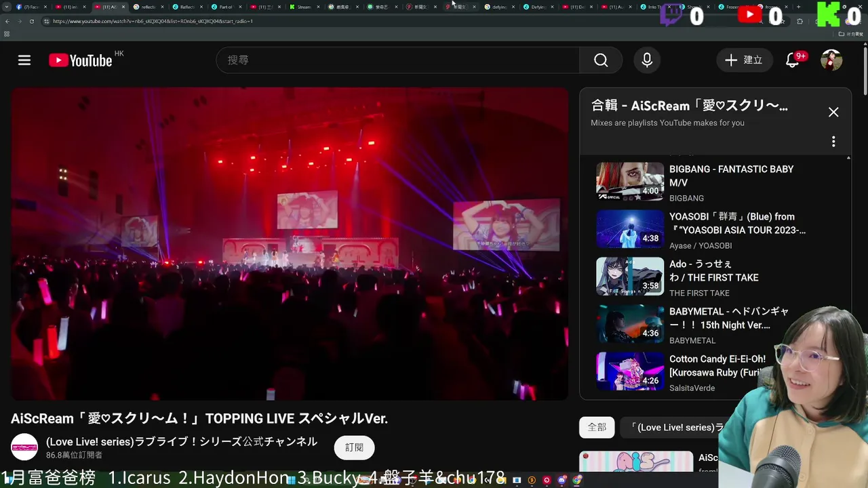Open the Love Live 公式チャンネル channel name
The image size is (868, 488).
pos(182,441)
